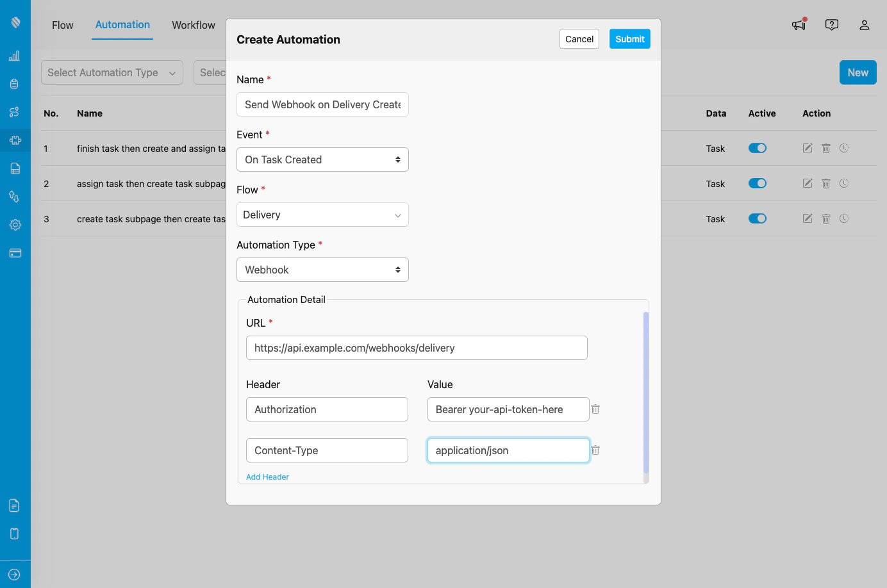This screenshot has width=887, height=588.
Task: Open the user profile icon top right
Action: tap(865, 25)
